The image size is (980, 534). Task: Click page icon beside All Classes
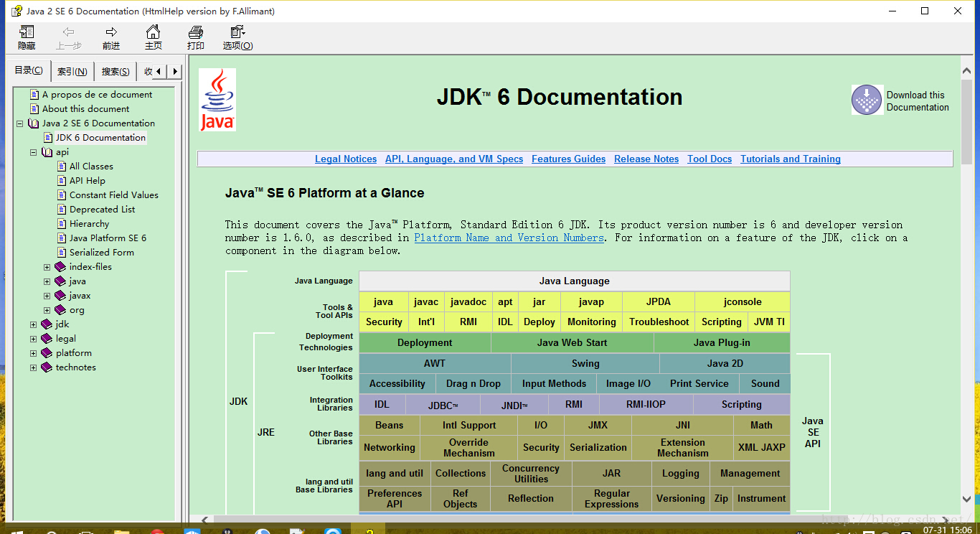click(62, 167)
